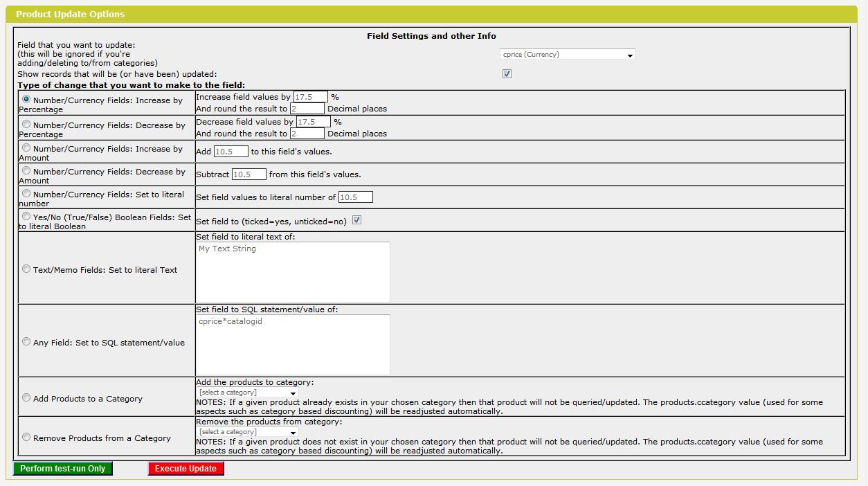Click 'Field that you want to update:' label

76,45
